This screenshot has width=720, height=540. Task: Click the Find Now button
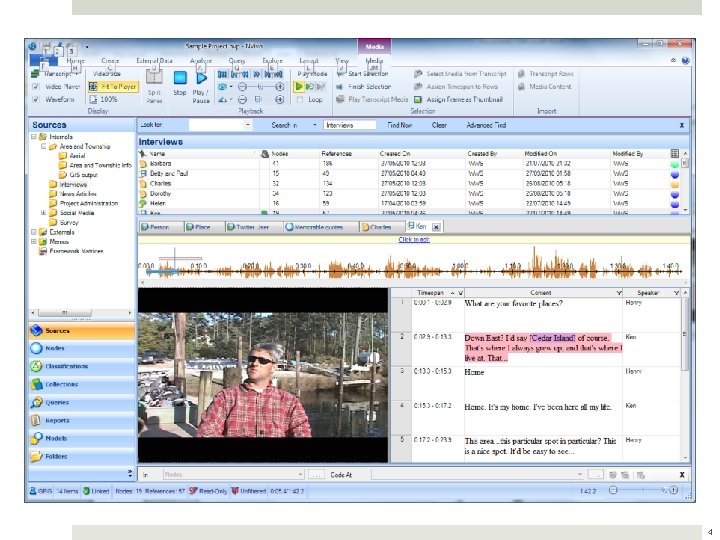pos(400,125)
